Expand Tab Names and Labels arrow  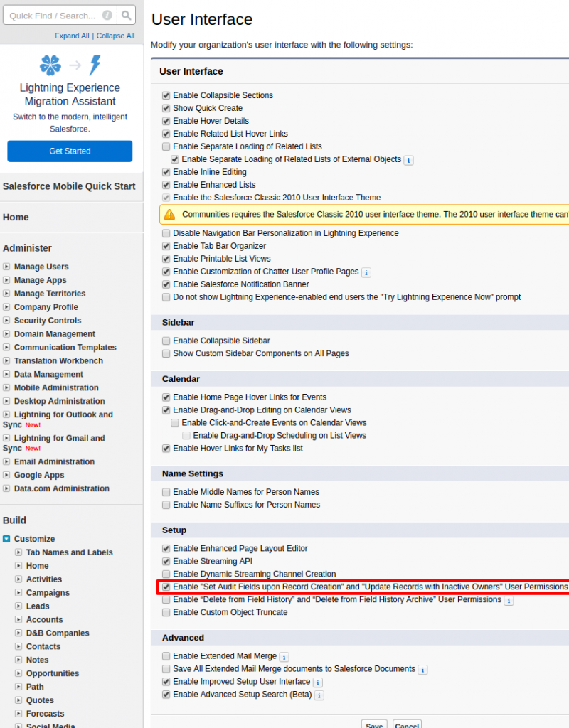(x=18, y=552)
